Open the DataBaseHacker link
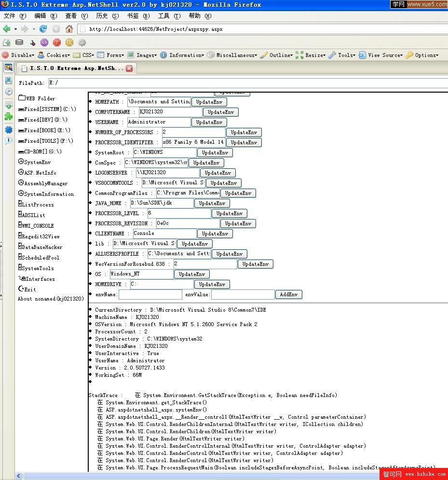 40,247
